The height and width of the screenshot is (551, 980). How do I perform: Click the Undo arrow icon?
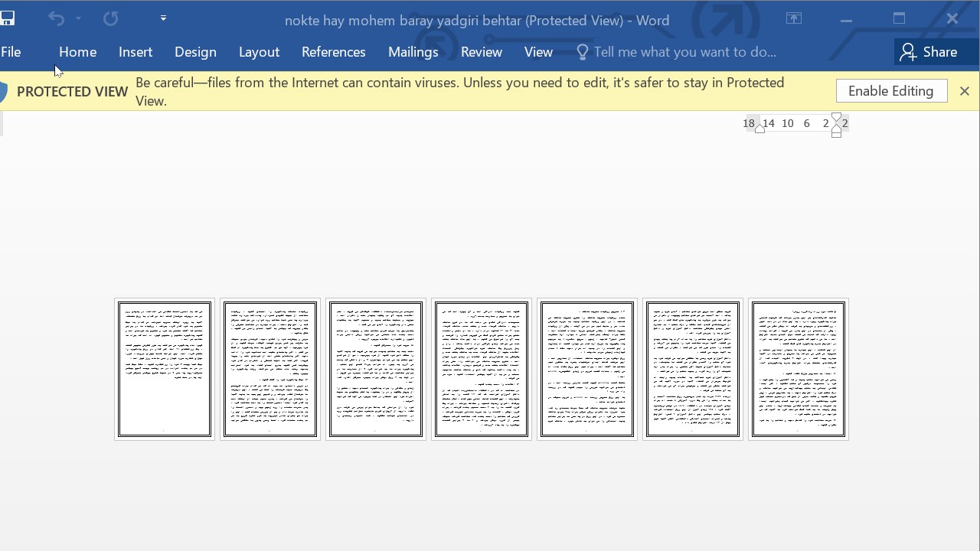pyautogui.click(x=56, y=18)
